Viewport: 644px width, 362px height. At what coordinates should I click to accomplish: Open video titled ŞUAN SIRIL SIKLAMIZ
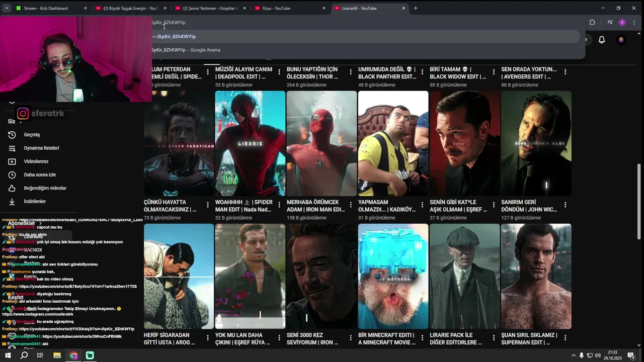pos(529,339)
